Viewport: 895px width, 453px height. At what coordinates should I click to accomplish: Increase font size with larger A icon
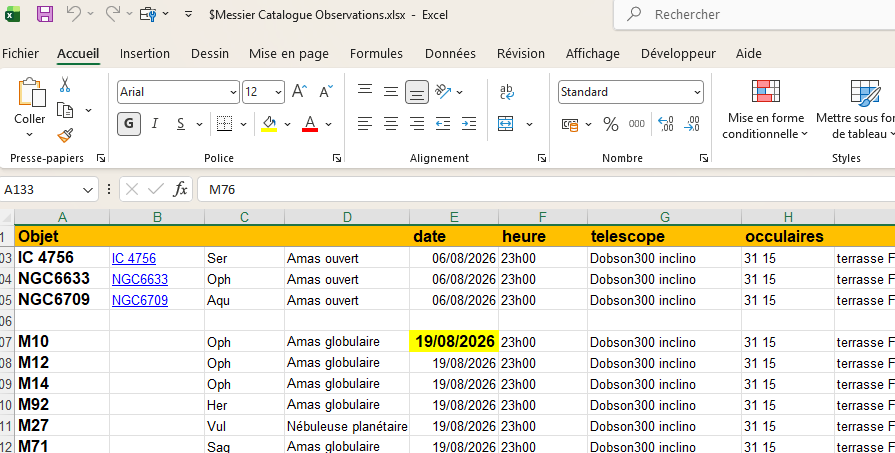tap(299, 91)
